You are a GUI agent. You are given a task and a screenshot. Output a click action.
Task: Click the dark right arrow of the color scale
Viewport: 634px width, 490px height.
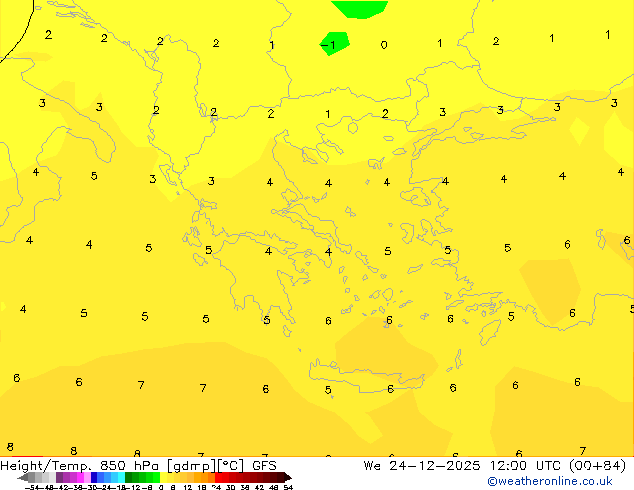coord(288,478)
